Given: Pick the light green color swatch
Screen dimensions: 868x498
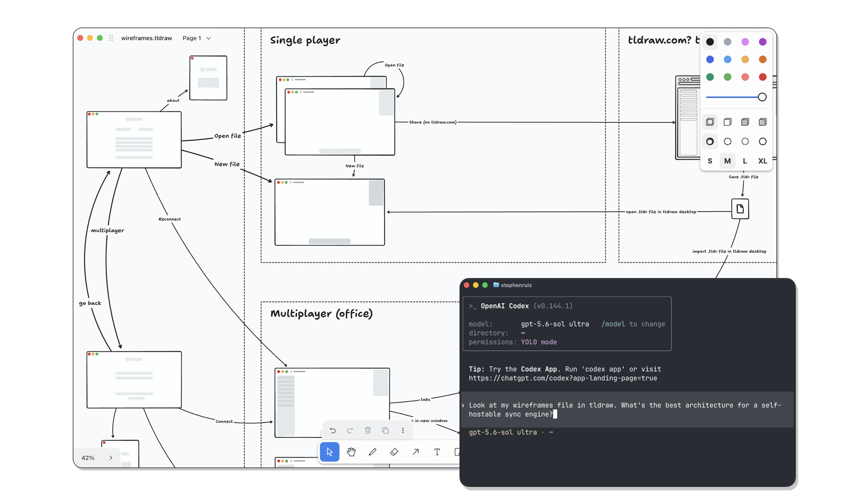Looking at the screenshot, I should (727, 77).
